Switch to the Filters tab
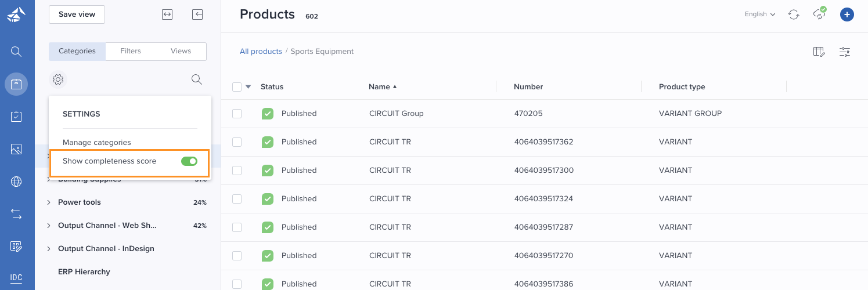This screenshot has height=290, width=868. (x=131, y=51)
